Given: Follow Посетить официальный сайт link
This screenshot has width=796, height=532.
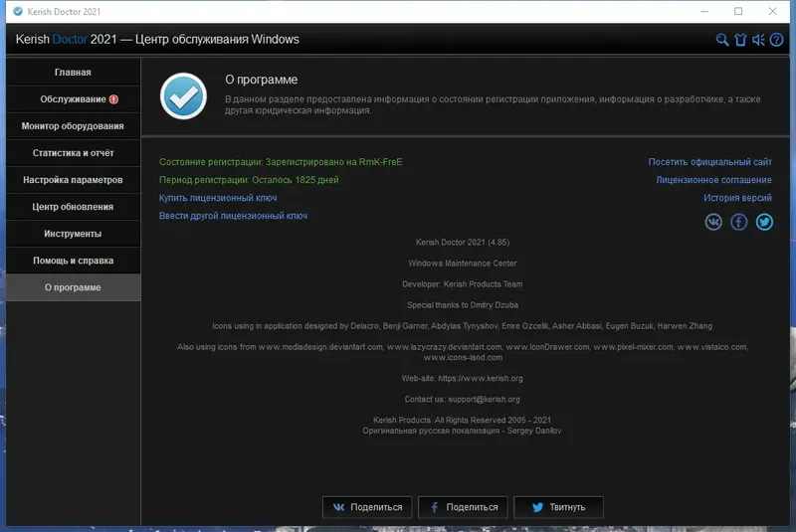Looking at the screenshot, I should coord(709,162).
